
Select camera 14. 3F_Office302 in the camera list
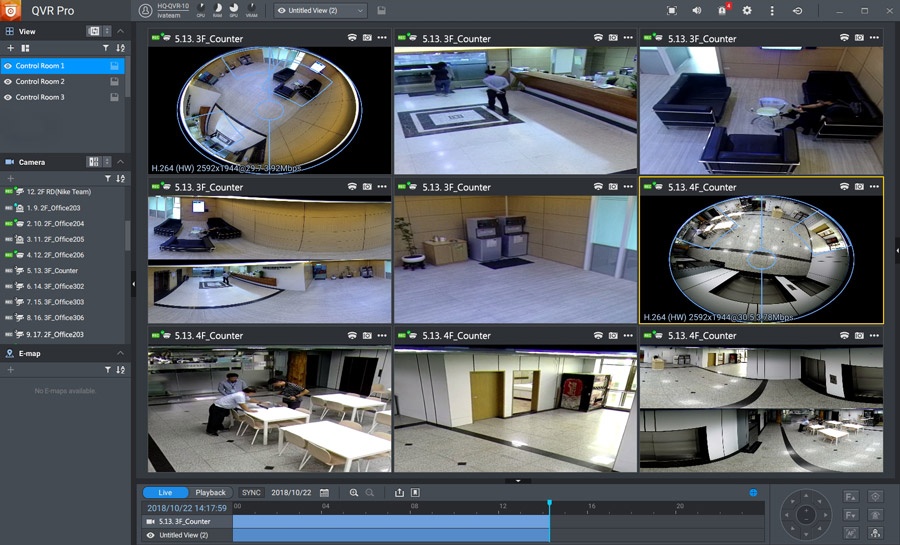[x=55, y=286]
